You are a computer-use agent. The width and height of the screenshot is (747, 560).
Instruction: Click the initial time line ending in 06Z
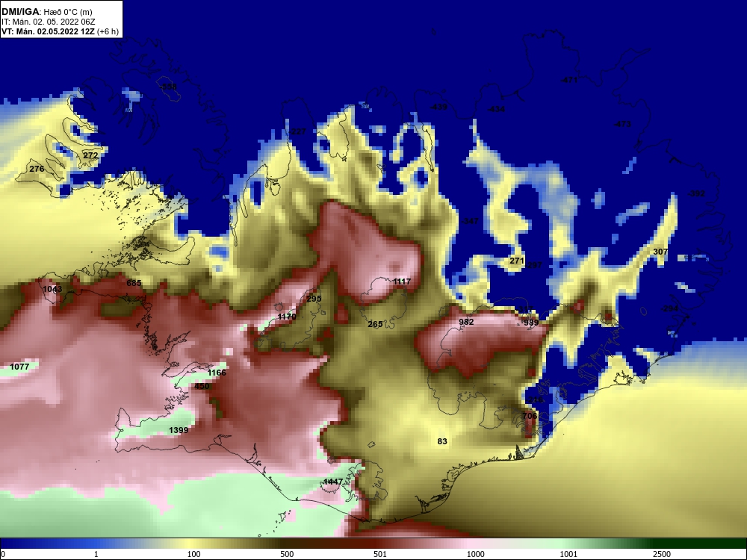point(46,22)
